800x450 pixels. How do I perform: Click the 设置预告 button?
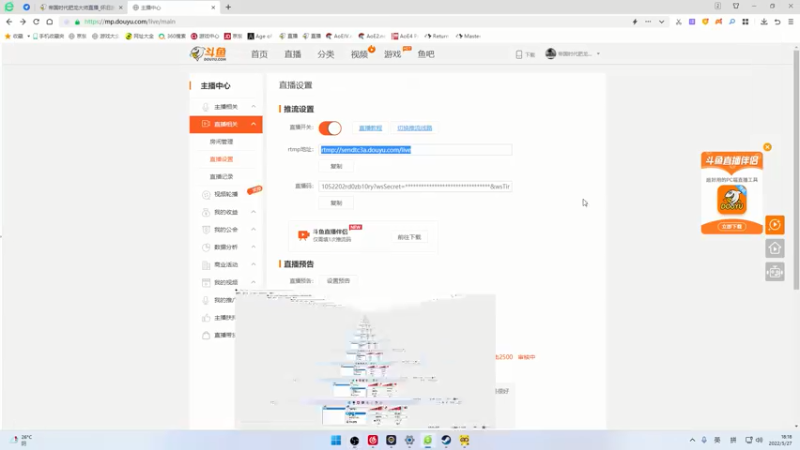click(338, 281)
